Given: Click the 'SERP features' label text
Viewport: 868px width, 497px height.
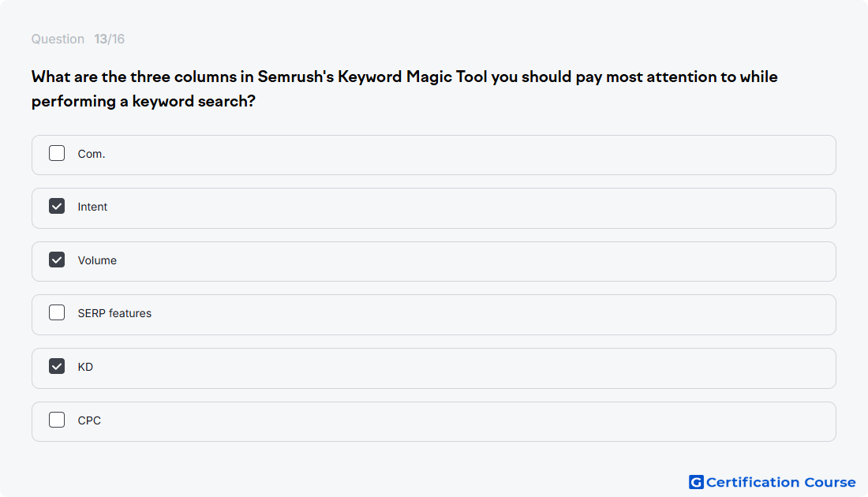Looking at the screenshot, I should [x=114, y=313].
